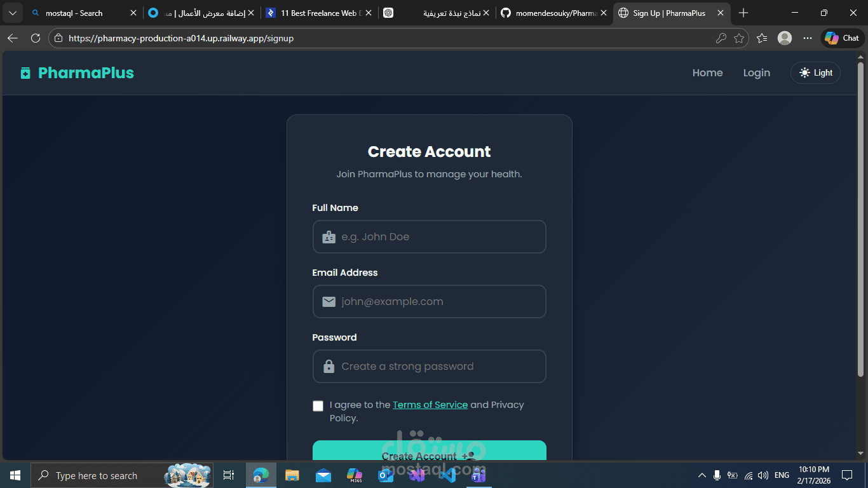The image size is (868, 488).
Task: Check the agree to terms checkbox
Action: click(x=318, y=406)
